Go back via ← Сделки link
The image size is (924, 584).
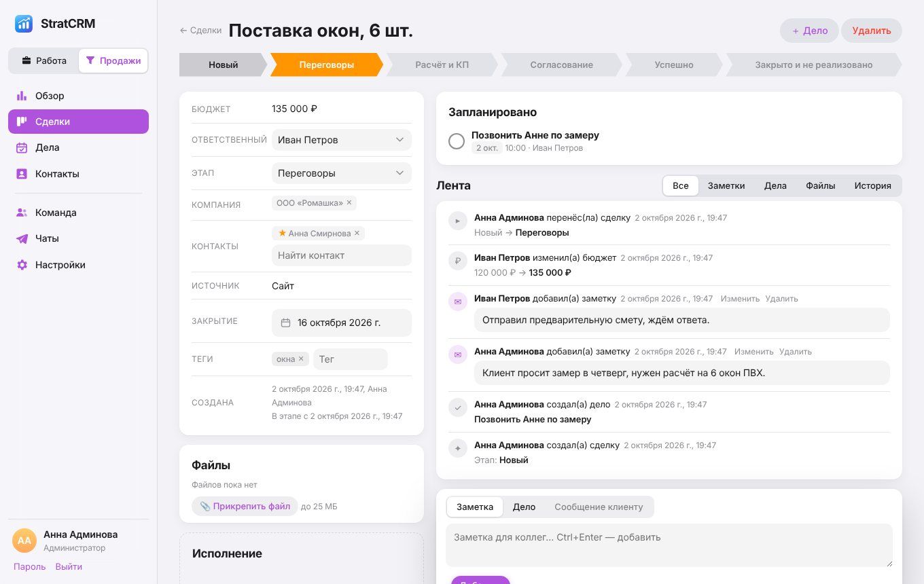[x=200, y=30]
